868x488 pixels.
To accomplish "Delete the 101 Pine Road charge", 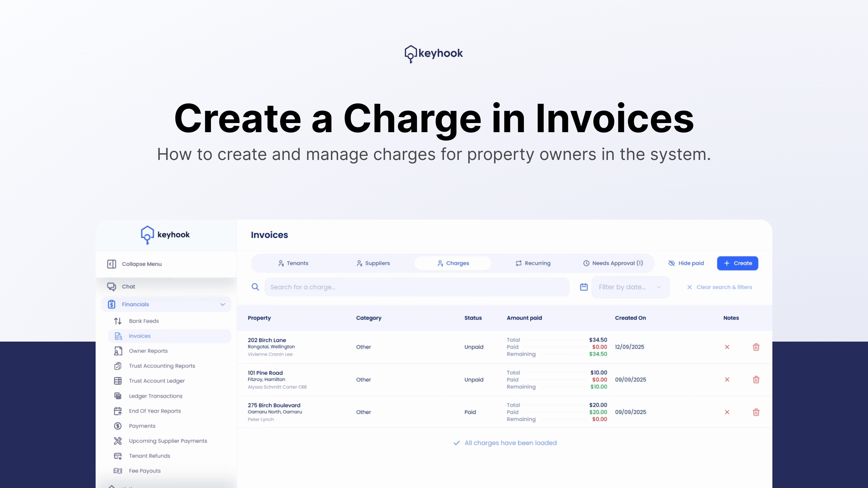I will (x=756, y=380).
